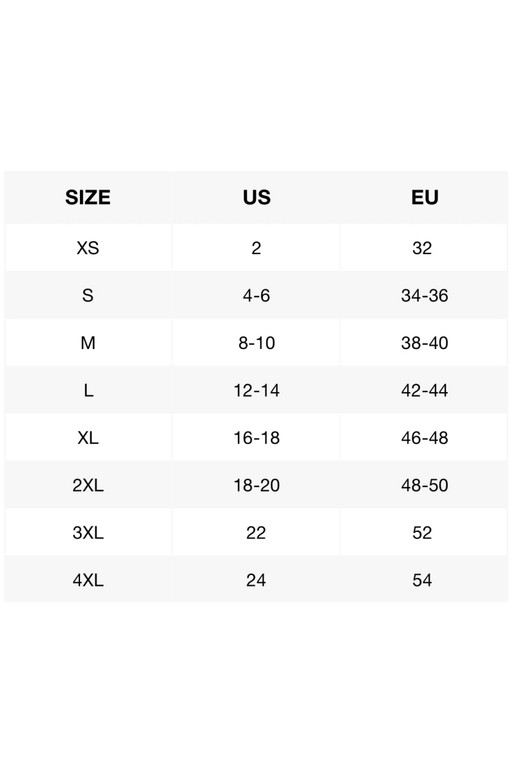Click the US 16-18 cell
Image resolution: width=513 pixels, height=770 pixels.
[256, 438]
